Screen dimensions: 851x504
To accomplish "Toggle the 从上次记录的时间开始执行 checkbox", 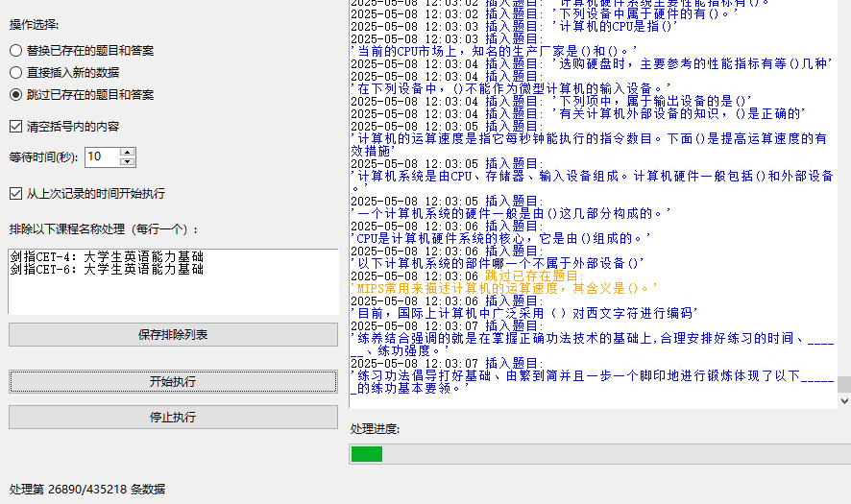I will tap(16, 193).
